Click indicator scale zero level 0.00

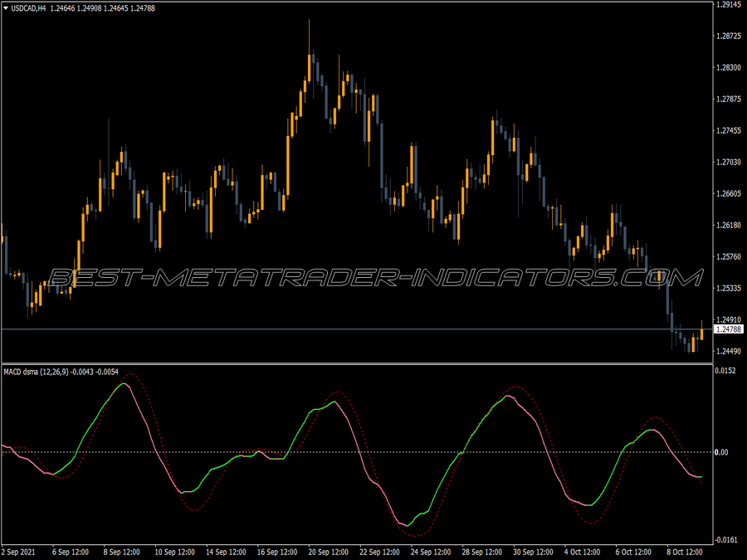(x=721, y=452)
